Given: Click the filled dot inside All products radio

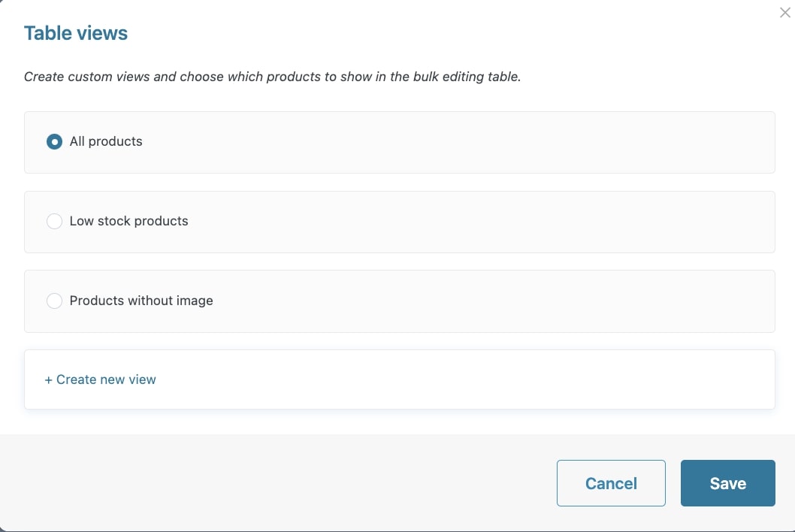Looking at the screenshot, I should (x=54, y=142).
